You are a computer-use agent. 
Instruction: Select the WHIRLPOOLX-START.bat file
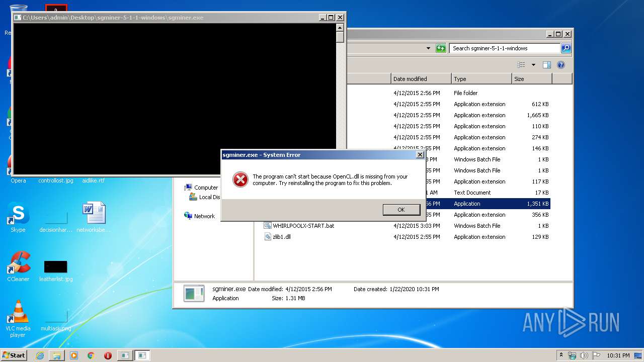tap(303, 226)
